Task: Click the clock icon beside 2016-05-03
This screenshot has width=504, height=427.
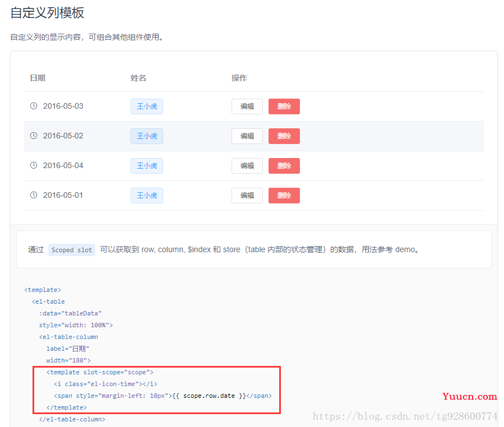Action: pyautogui.click(x=34, y=106)
